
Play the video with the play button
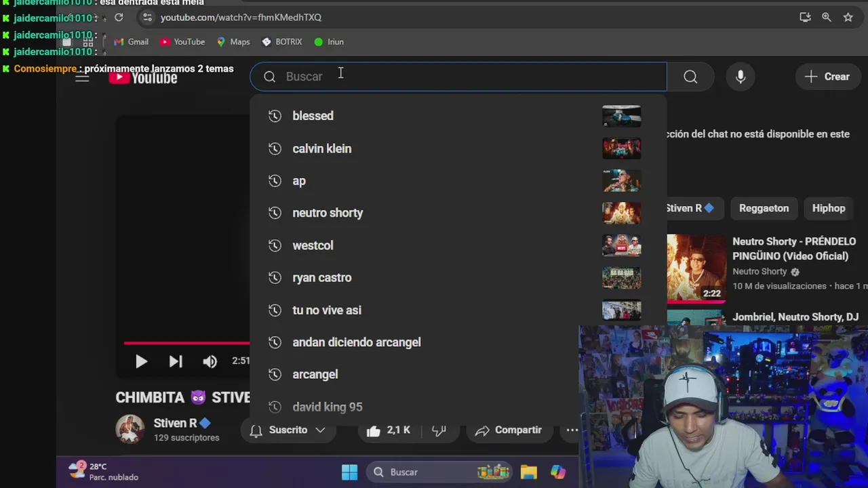[x=141, y=361]
